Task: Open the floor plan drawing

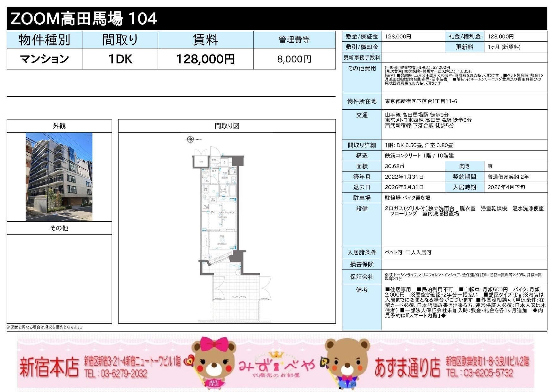Action: [227, 227]
